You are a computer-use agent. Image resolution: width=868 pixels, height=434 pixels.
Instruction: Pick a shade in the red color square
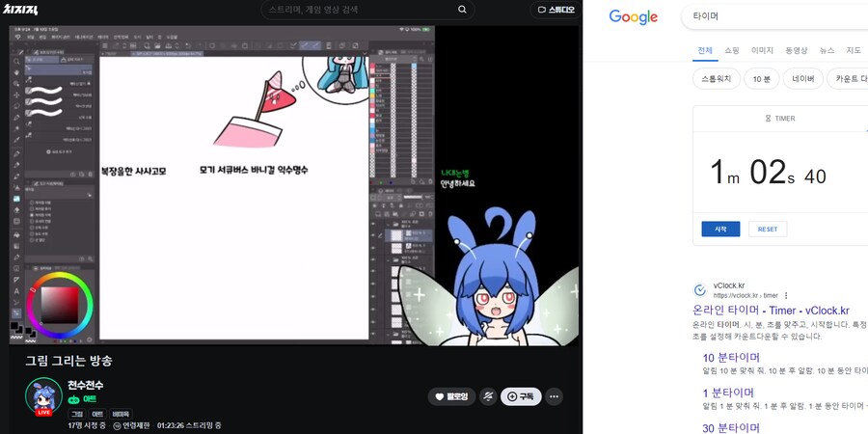(59, 305)
